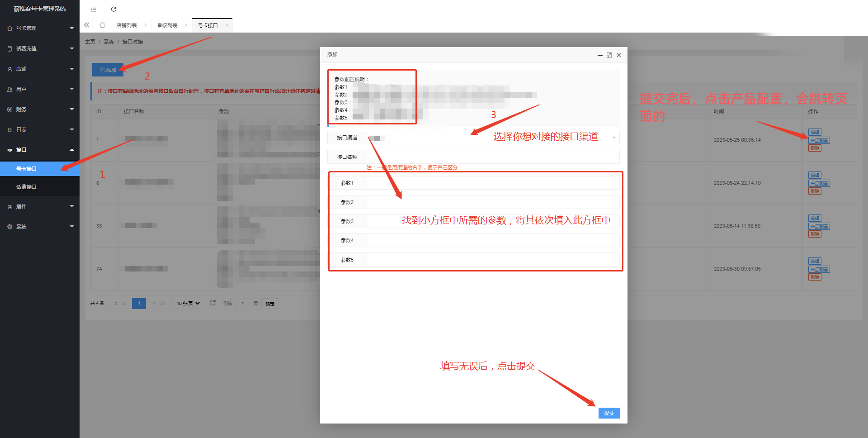868x438 pixels.
Task: Click the 参数2 input field
Action: (x=493, y=202)
